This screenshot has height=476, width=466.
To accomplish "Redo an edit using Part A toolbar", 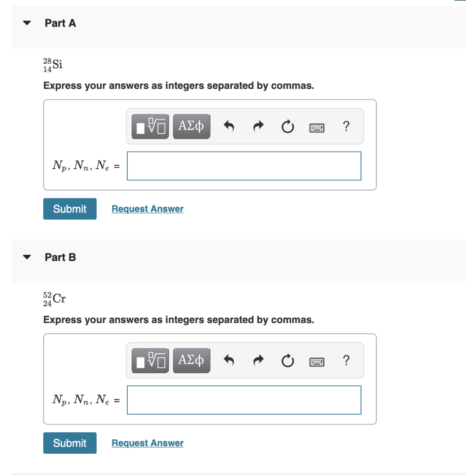I will point(258,126).
